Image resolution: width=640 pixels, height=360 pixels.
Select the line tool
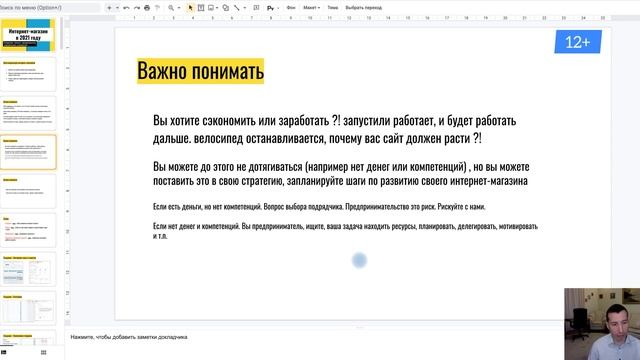[236, 8]
